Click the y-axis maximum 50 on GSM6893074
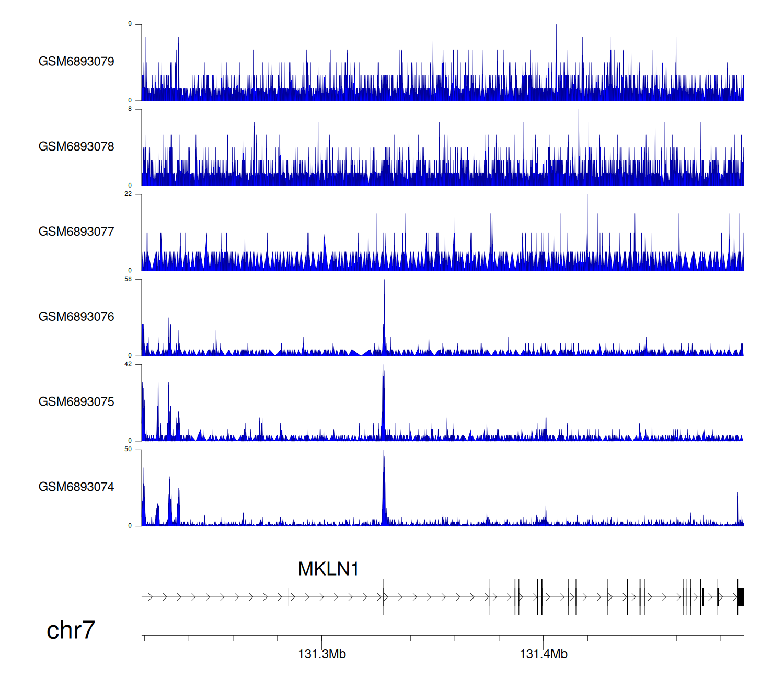784x690 pixels. [128, 449]
